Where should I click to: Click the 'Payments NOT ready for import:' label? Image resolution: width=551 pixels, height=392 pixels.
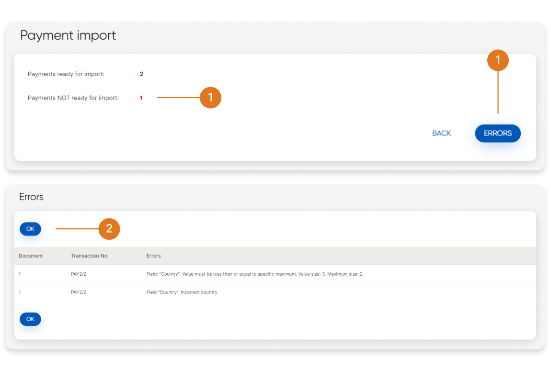(x=73, y=98)
